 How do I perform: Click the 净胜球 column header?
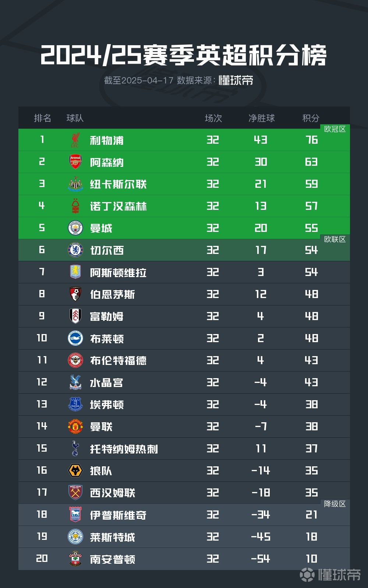point(262,118)
